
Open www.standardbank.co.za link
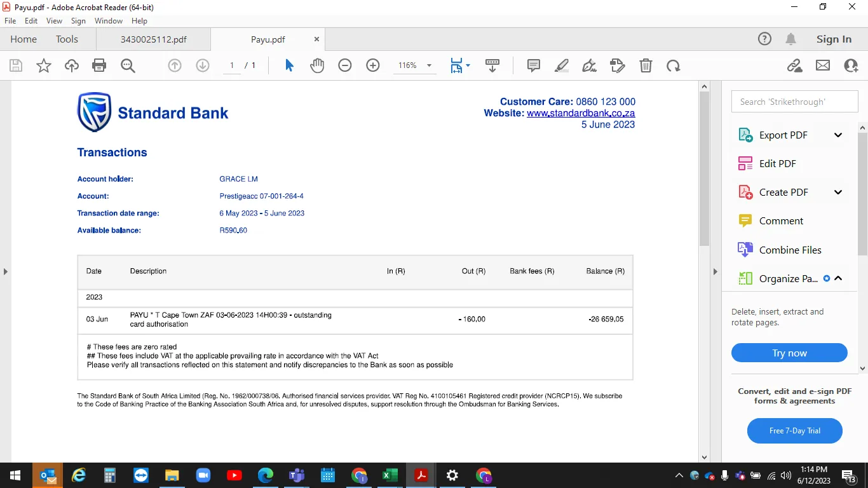tap(581, 113)
